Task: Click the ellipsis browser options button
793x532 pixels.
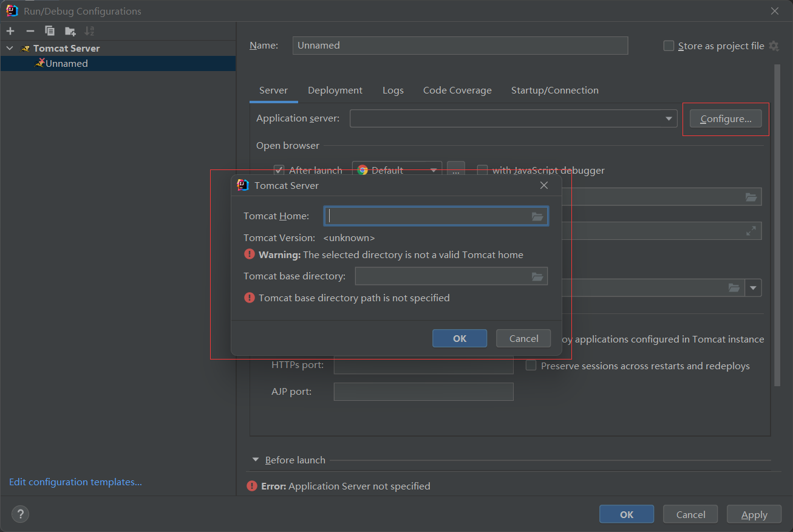Action: (456, 170)
